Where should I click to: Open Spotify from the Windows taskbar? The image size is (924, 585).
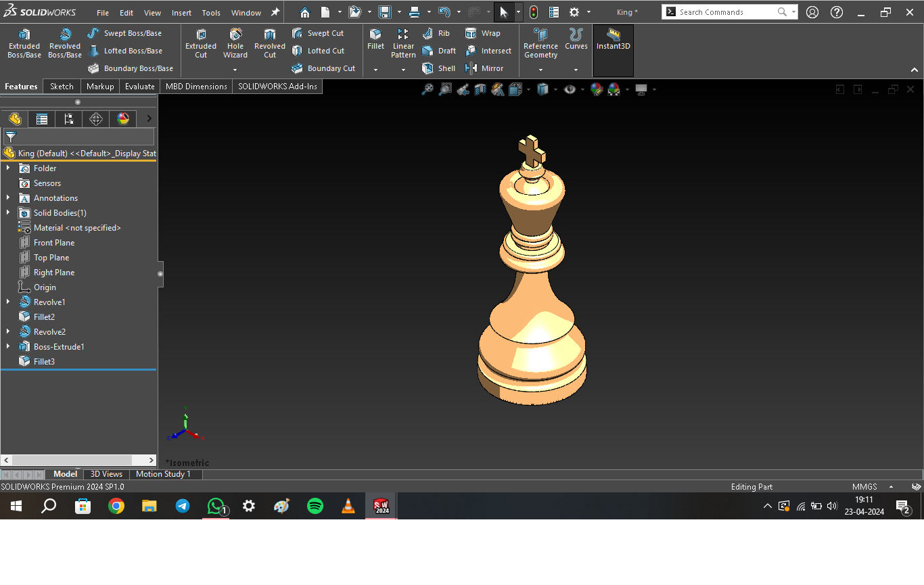point(315,506)
